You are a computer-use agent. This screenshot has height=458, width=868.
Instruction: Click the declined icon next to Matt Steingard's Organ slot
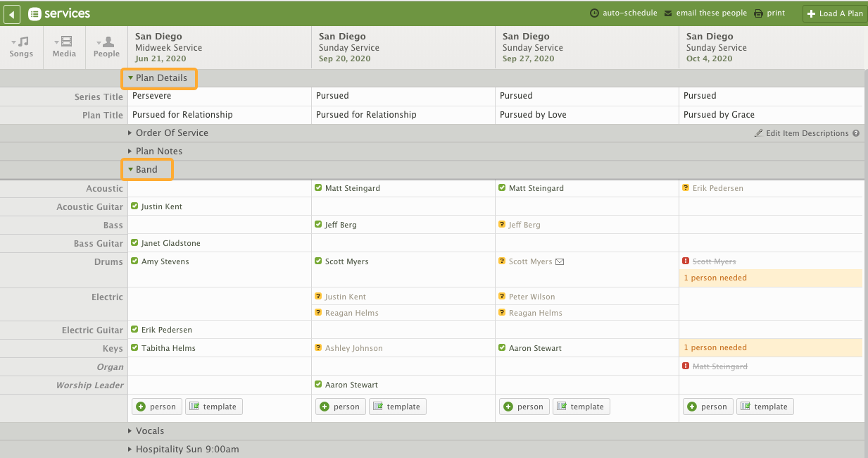click(686, 366)
